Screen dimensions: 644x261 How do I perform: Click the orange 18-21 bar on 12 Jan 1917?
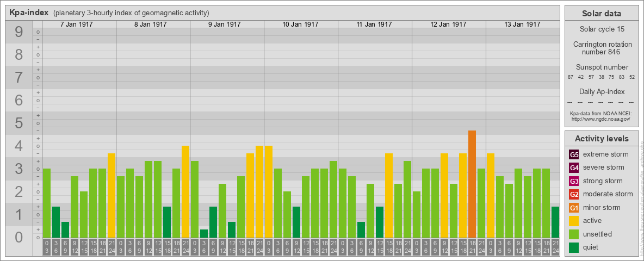click(x=472, y=184)
